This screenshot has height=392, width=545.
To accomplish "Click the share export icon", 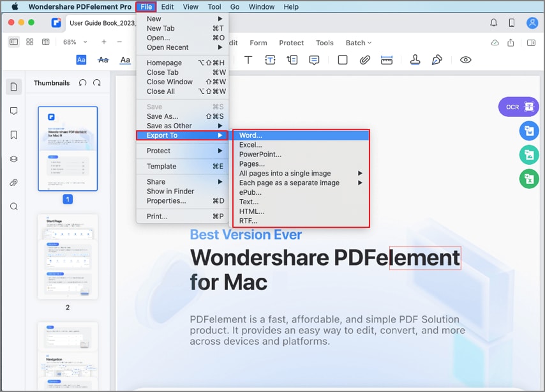I will pyautogui.click(x=511, y=42).
